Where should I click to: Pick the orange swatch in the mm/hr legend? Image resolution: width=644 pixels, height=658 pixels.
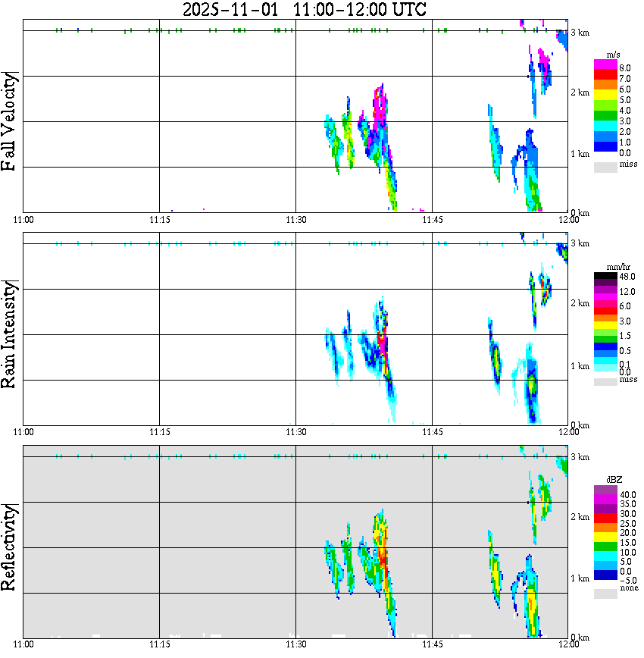click(605, 318)
